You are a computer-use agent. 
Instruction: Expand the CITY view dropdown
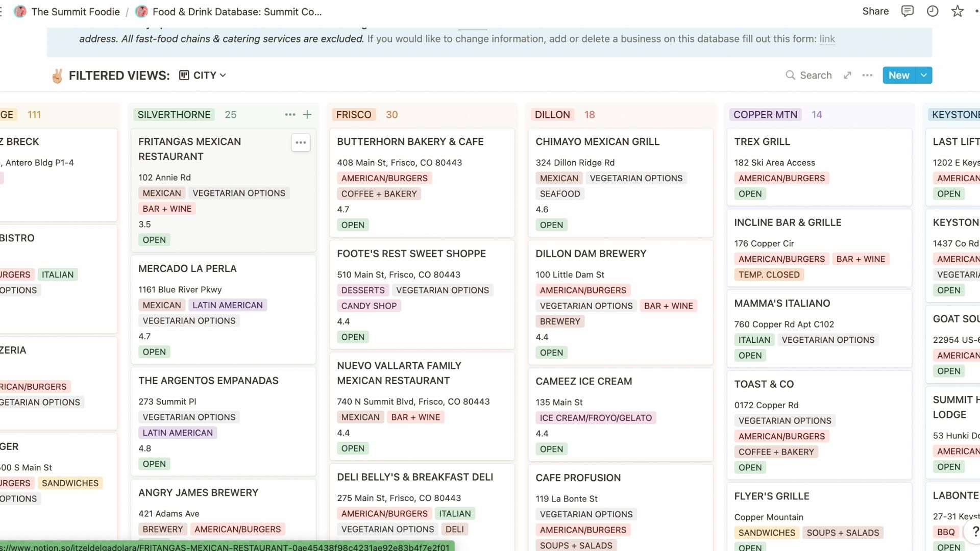point(223,75)
